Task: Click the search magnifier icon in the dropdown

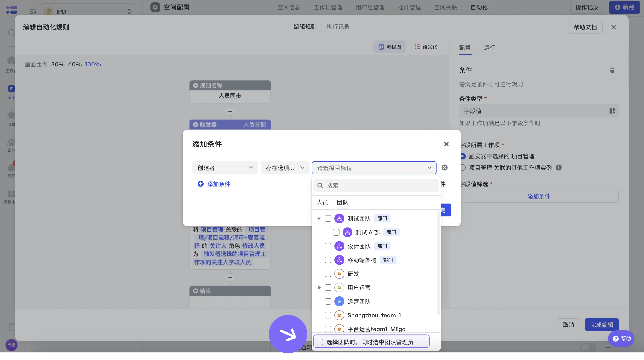Action: pos(320,185)
